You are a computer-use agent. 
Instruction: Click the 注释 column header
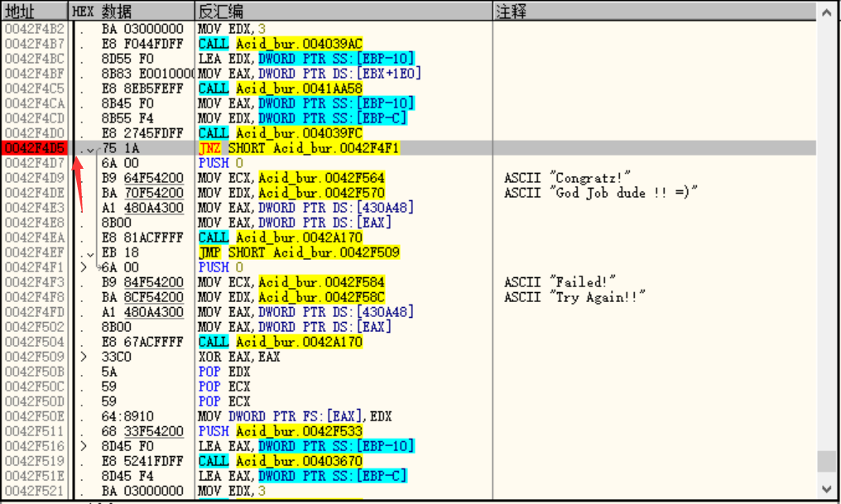click(655, 11)
